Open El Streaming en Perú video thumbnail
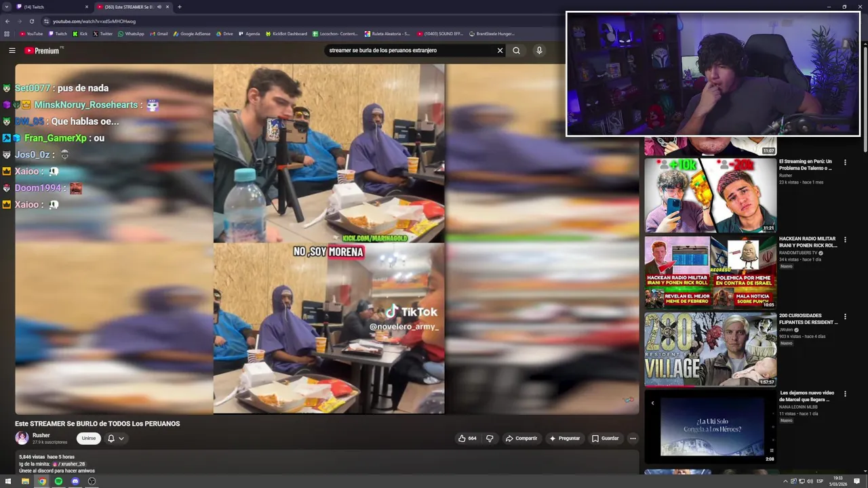 pyautogui.click(x=710, y=195)
